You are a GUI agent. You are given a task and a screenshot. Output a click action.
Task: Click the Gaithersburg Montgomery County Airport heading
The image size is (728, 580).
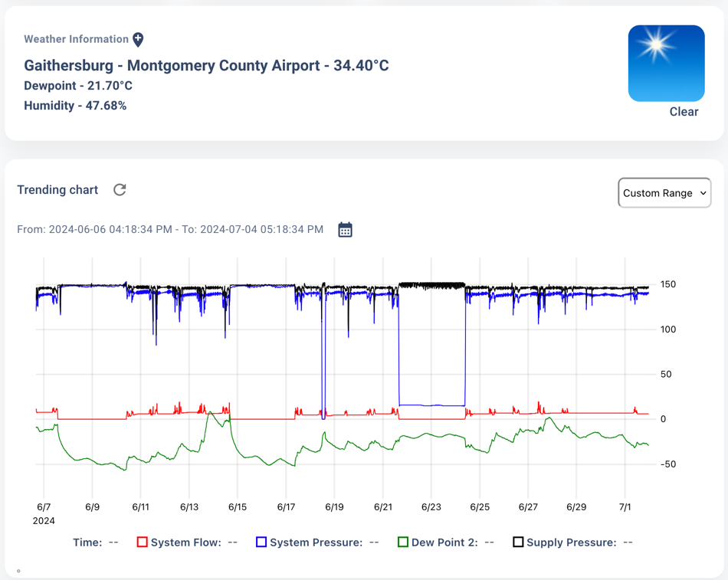[x=206, y=65]
